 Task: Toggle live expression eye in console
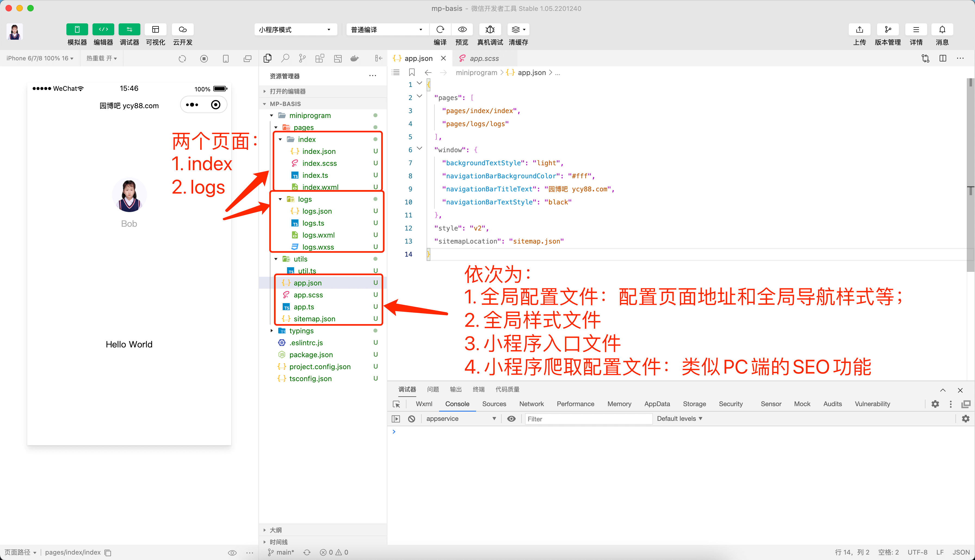click(x=511, y=419)
